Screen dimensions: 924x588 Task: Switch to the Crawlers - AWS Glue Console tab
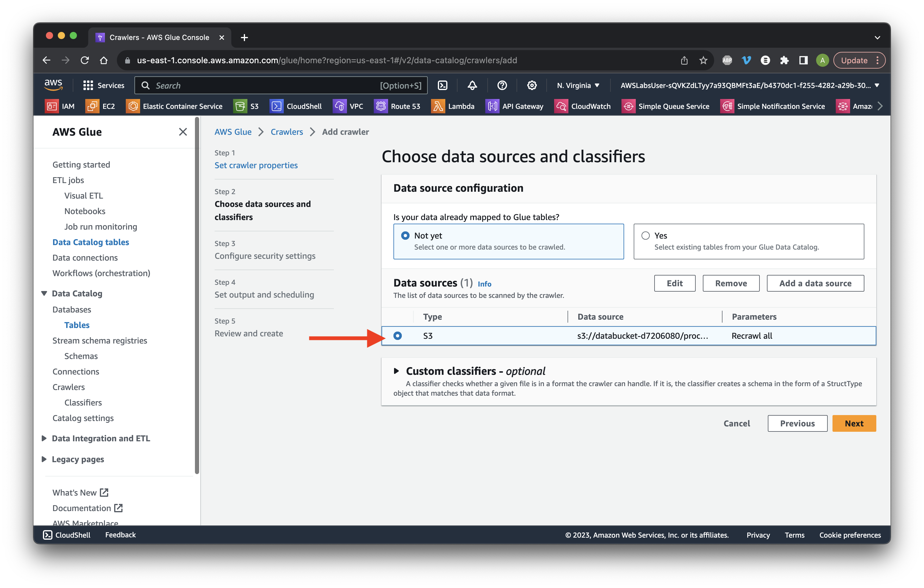[x=159, y=37]
